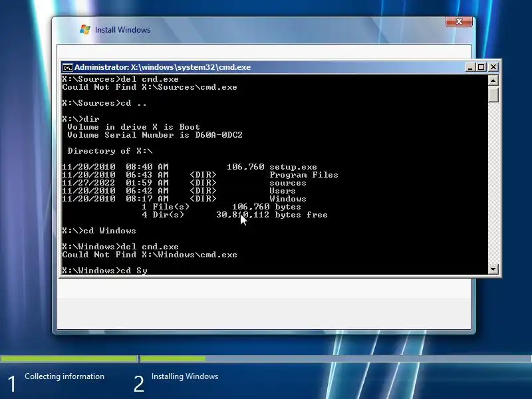Screen dimensions: 532x399
Task: Click the 'Windows' directory entry in listing
Action: click(x=288, y=199)
